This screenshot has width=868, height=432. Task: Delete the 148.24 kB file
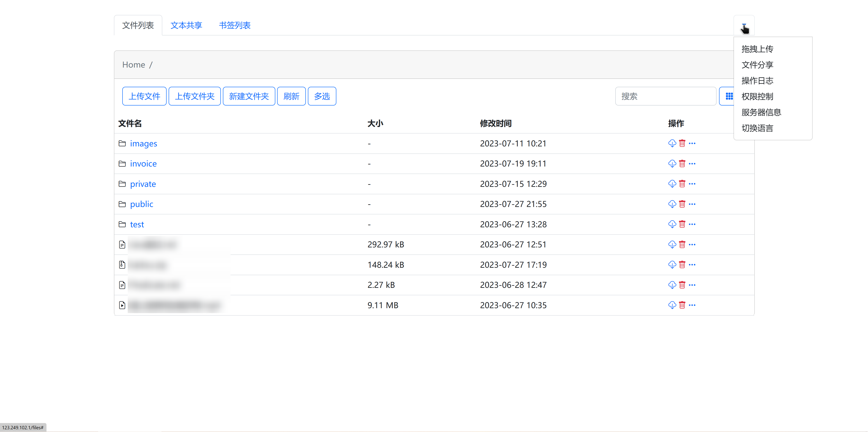point(682,265)
